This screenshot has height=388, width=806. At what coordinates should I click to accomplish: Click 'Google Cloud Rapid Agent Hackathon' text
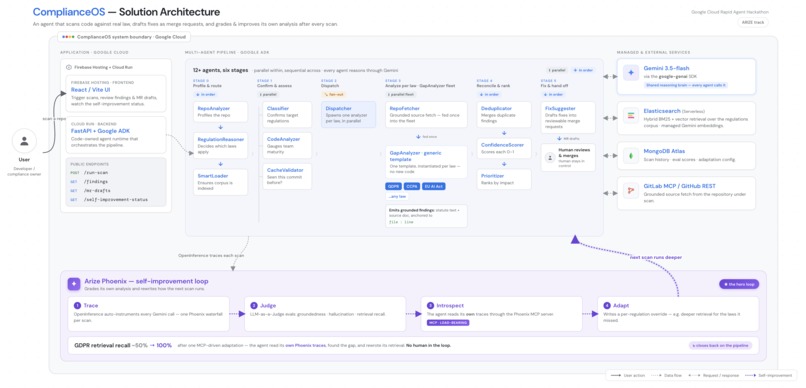pyautogui.click(x=730, y=12)
